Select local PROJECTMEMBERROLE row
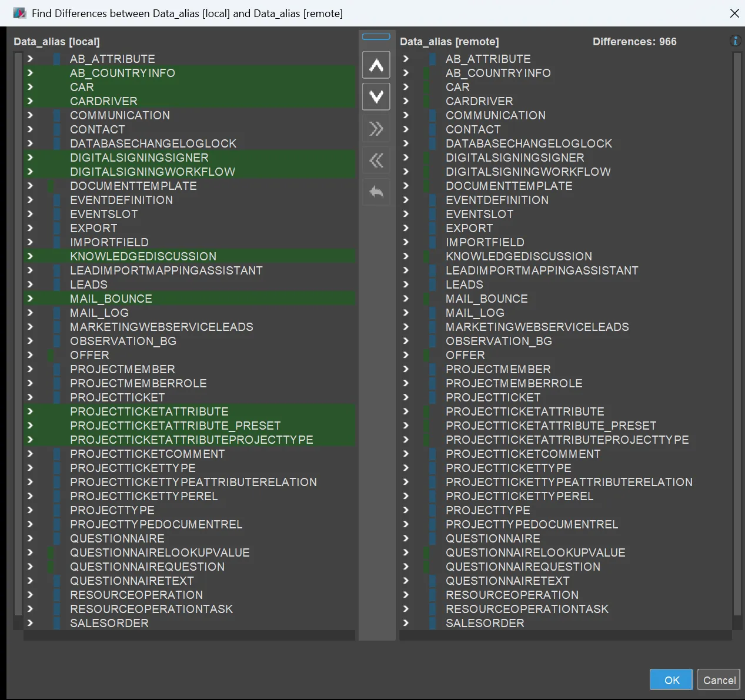 (189, 383)
